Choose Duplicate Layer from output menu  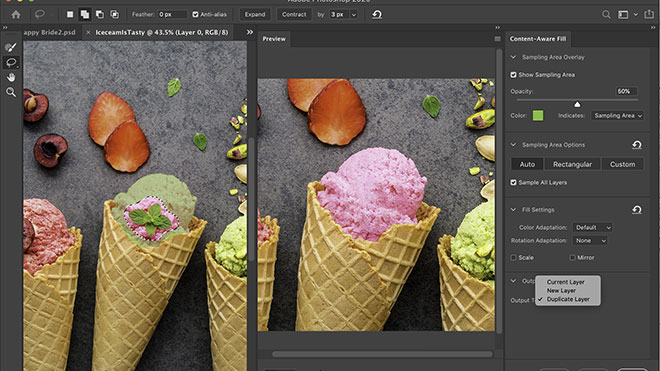click(568, 299)
